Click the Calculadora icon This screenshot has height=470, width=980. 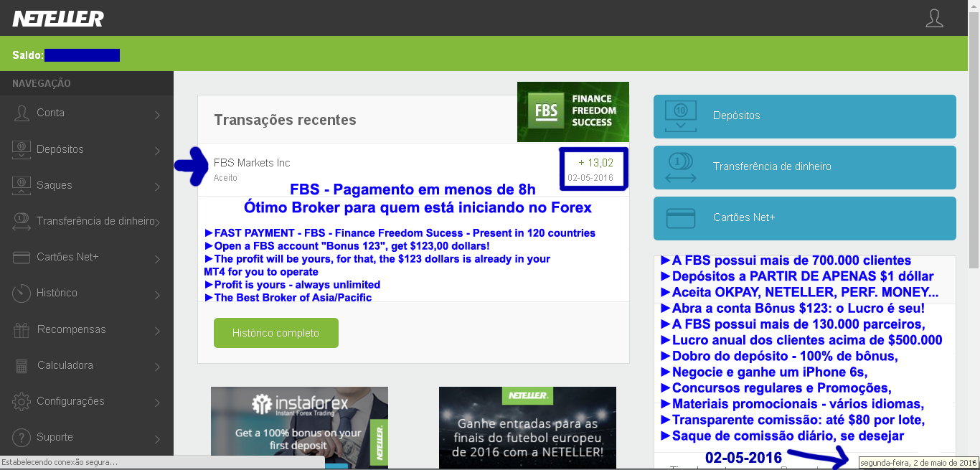[x=22, y=365]
